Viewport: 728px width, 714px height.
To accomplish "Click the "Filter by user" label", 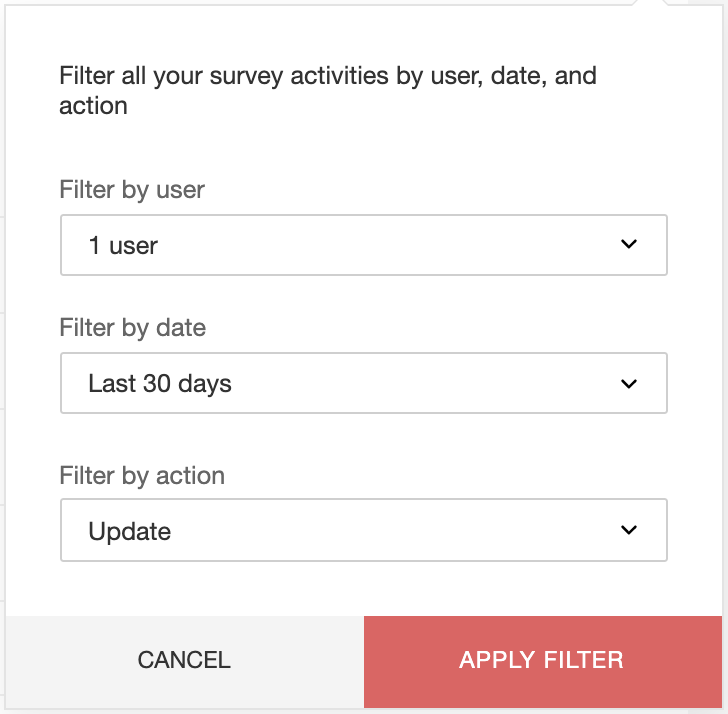I will point(132,190).
